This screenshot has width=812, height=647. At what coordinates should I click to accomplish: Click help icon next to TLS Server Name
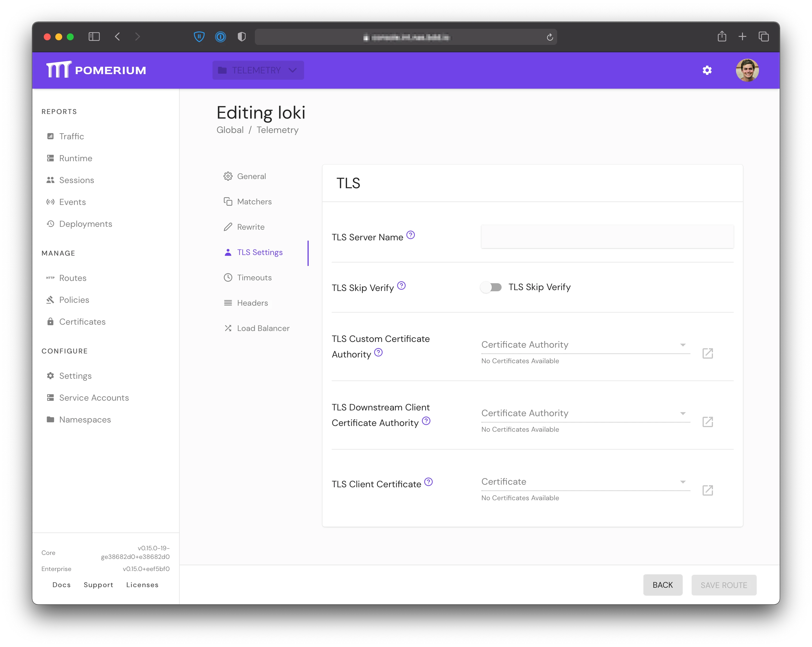click(x=411, y=236)
